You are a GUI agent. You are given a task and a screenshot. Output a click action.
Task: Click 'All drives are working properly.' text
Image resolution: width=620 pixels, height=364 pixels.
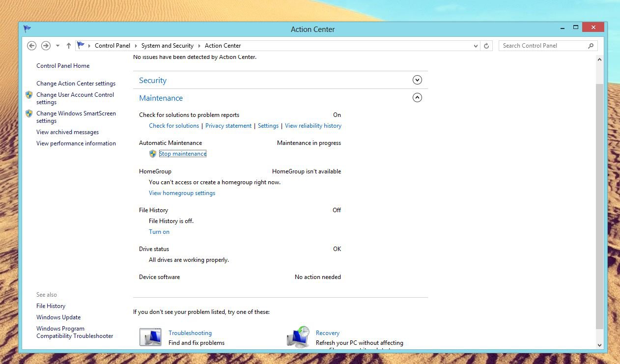pyautogui.click(x=189, y=260)
